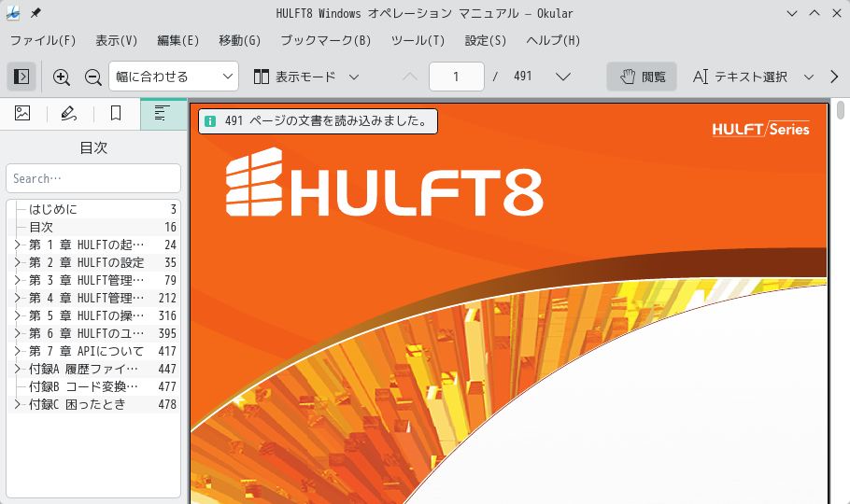Open the 表示モード dropdown arrow
The image size is (850, 504).
(x=354, y=77)
